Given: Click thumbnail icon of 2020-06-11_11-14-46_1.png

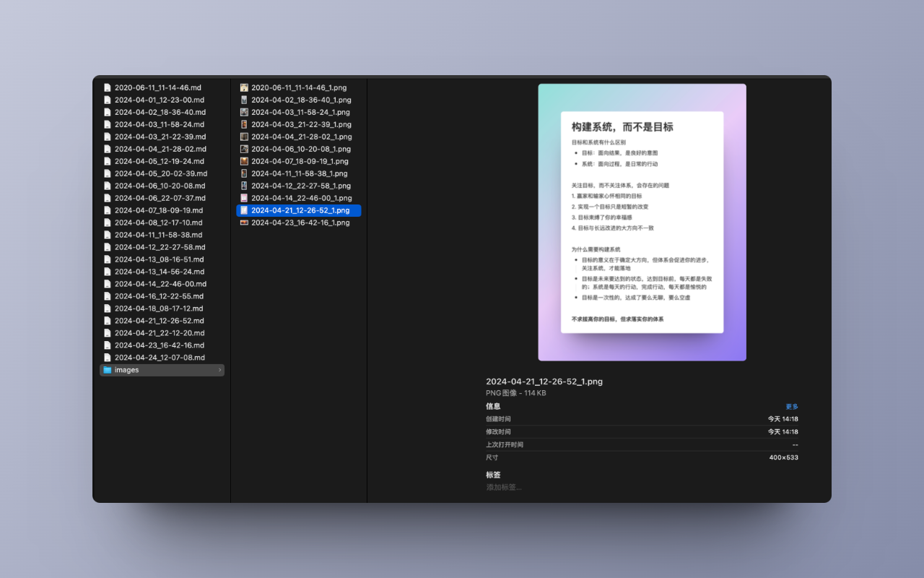Looking at the screenshot, I should [244, 87].
